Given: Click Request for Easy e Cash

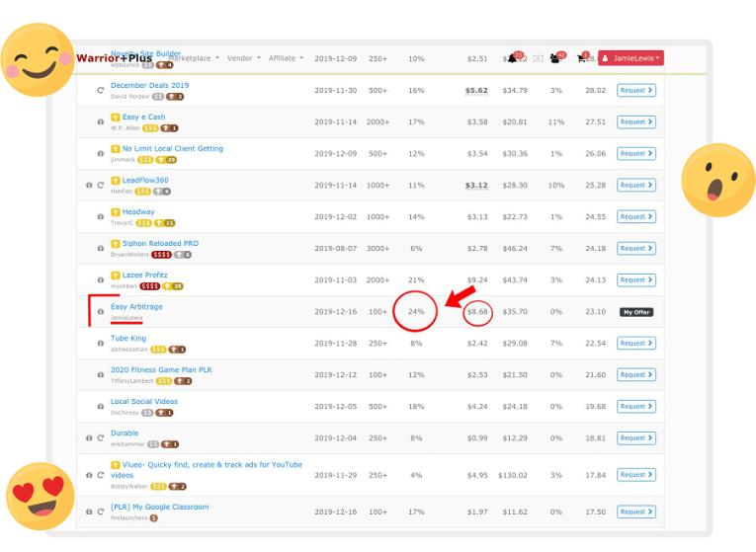Looking at the screenshot, I should tap(636, 121).
